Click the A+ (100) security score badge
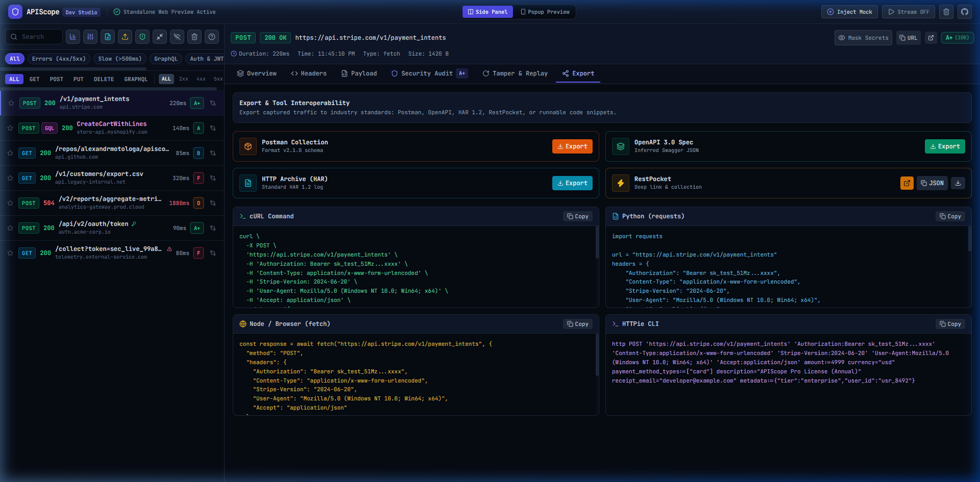This screenshot has width=980, height=482. point(957,38)
